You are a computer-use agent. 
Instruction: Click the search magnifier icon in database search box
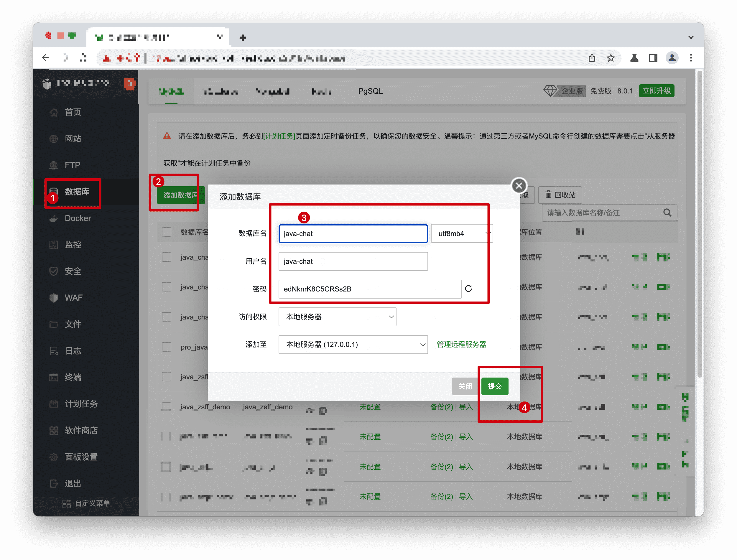[667, 213]
